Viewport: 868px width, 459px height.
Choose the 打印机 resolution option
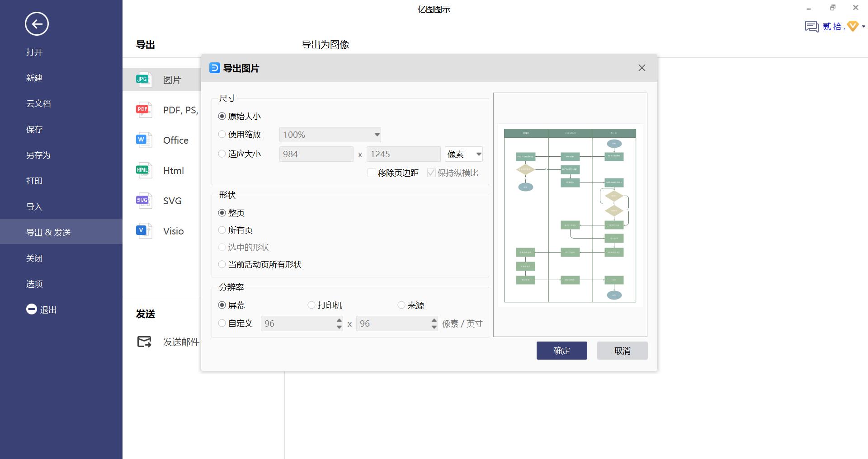click(x=311, y=305)
